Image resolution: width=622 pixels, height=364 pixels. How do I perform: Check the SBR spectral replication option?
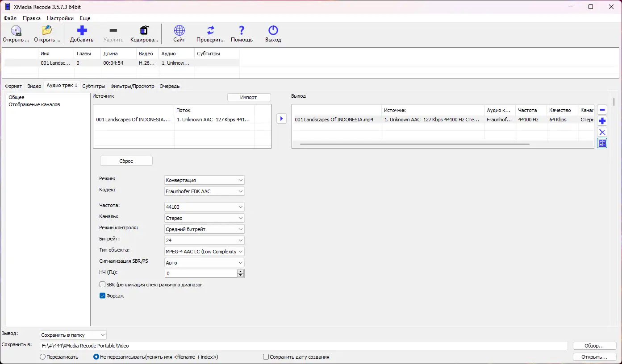(x=102, y=284)
